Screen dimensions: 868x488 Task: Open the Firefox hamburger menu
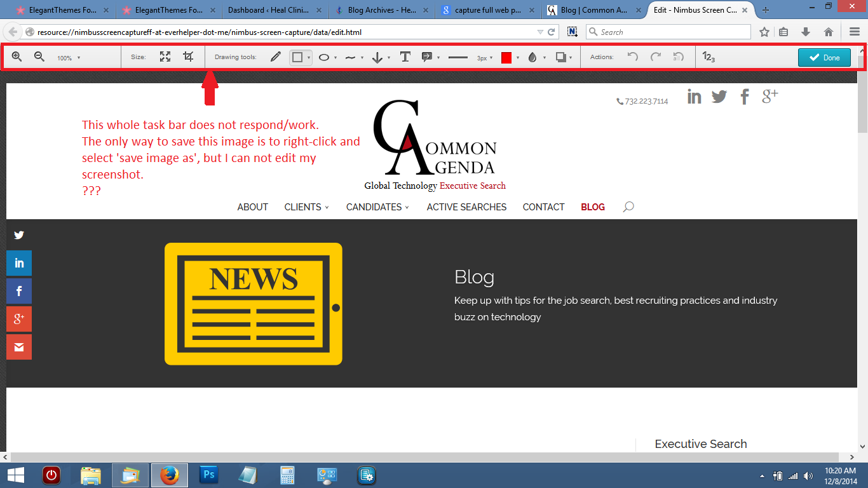tap(855, 32)
